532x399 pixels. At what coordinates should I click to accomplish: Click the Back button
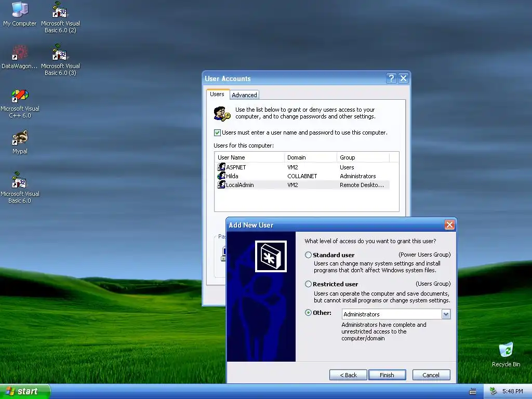click(348, 375)
